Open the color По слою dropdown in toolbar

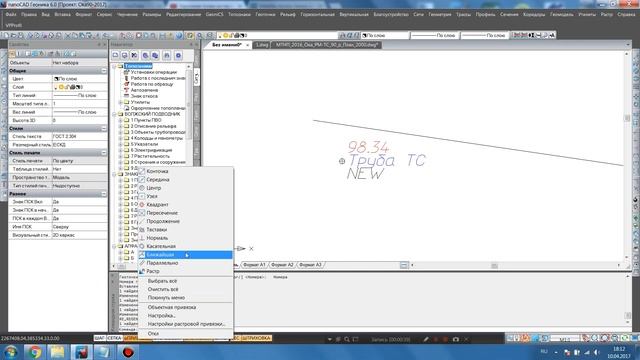point(385,36)
